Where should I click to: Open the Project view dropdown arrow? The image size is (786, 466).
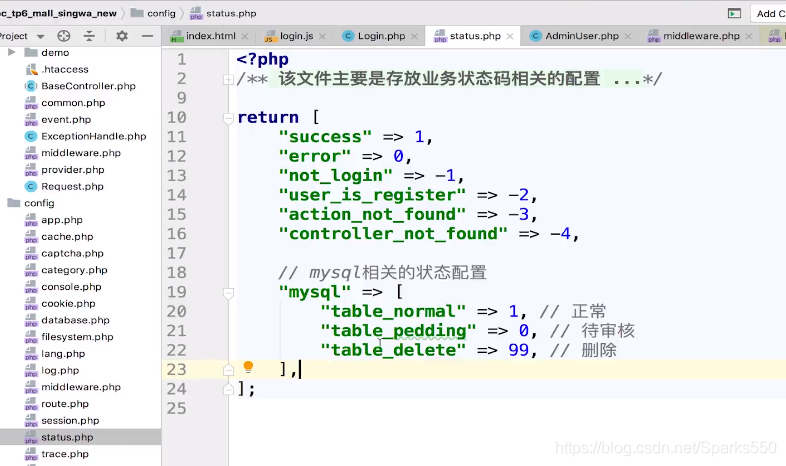click(41, 37)
